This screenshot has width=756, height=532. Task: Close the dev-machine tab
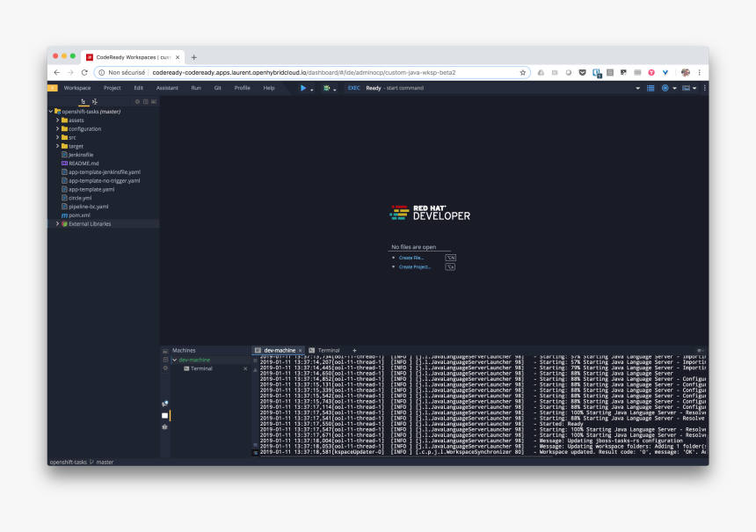click(300, 351)
